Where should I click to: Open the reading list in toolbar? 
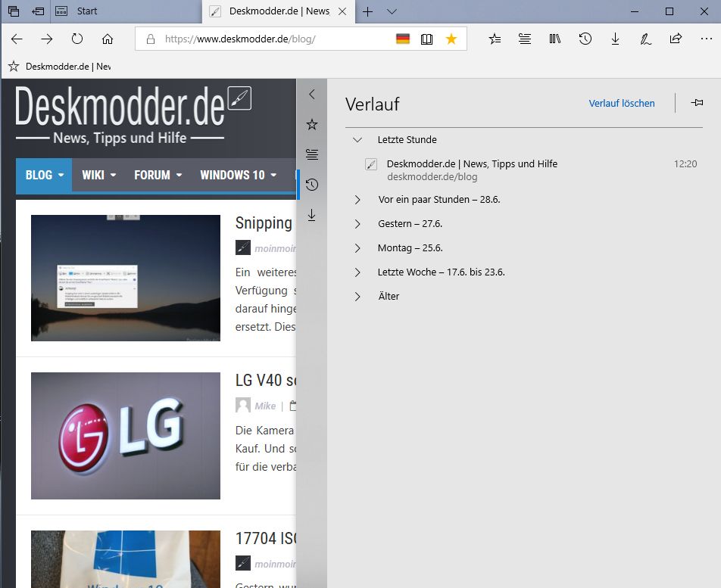pyautogui.click(x=525, y=39)
